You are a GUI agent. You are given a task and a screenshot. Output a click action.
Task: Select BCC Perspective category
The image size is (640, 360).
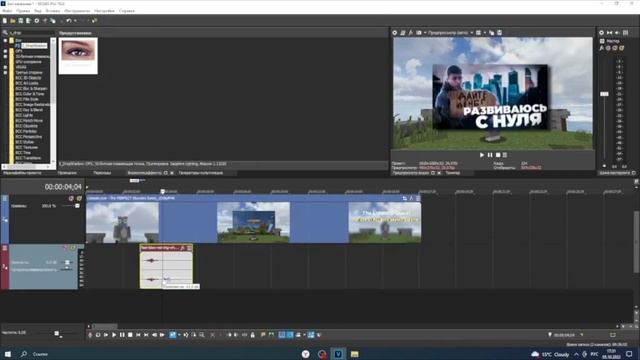tap(29, 137)
